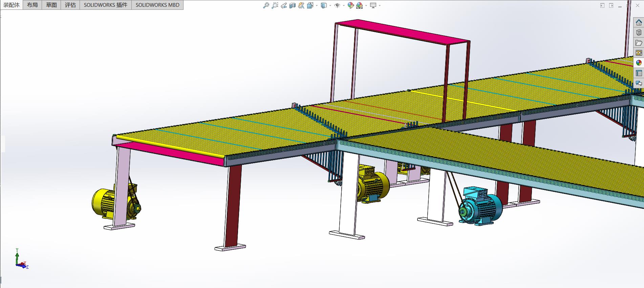The height and width of the screenshot is (288, 644).
Task: Click the Edit Appearance icon
Action: (351, 5)
